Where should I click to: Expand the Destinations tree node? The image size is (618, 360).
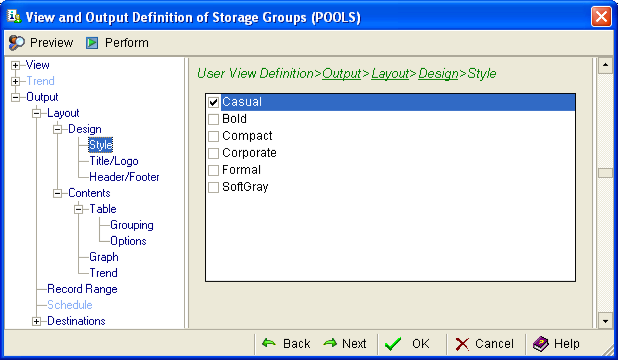(36, 321)
